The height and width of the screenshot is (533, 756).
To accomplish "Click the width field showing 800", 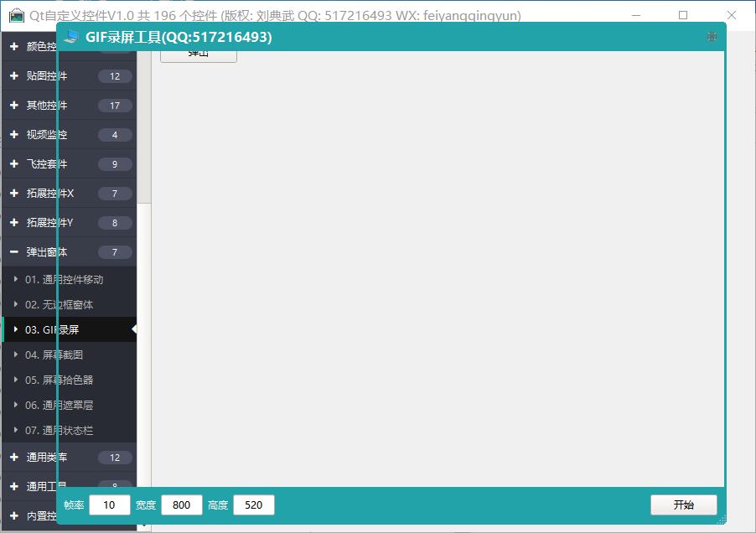I will click(x=182, y=505).
